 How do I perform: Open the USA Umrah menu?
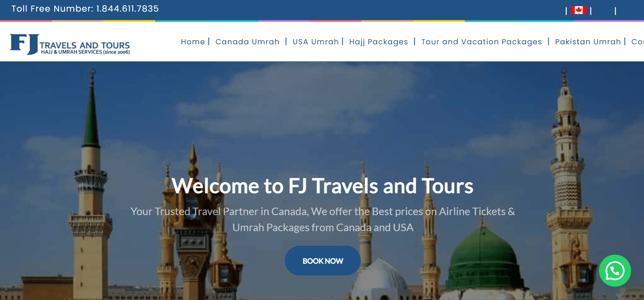316,42
